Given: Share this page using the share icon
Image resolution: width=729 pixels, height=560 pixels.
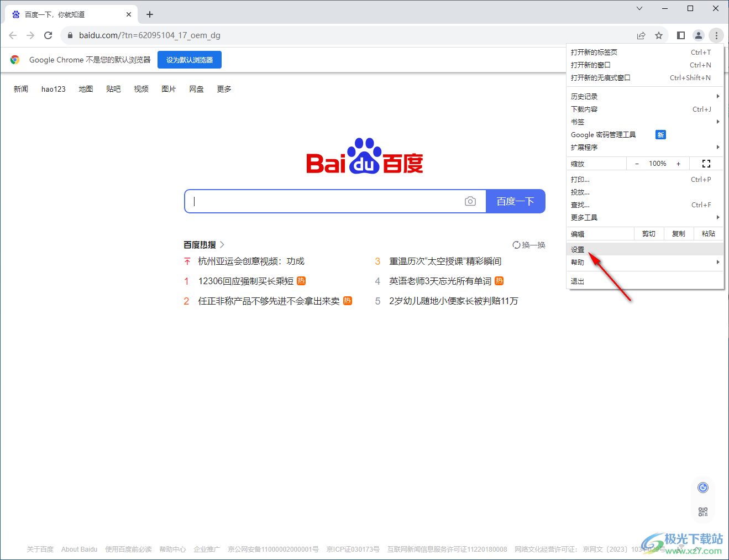Looking at the screenshot, I should [641, 35].
